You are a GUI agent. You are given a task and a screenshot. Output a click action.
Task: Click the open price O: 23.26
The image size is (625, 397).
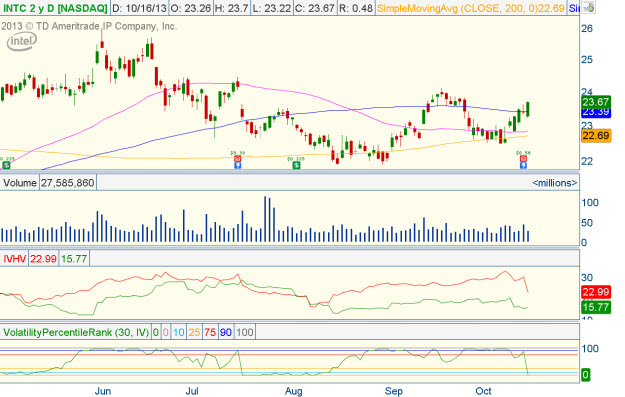tap(191, 8)
